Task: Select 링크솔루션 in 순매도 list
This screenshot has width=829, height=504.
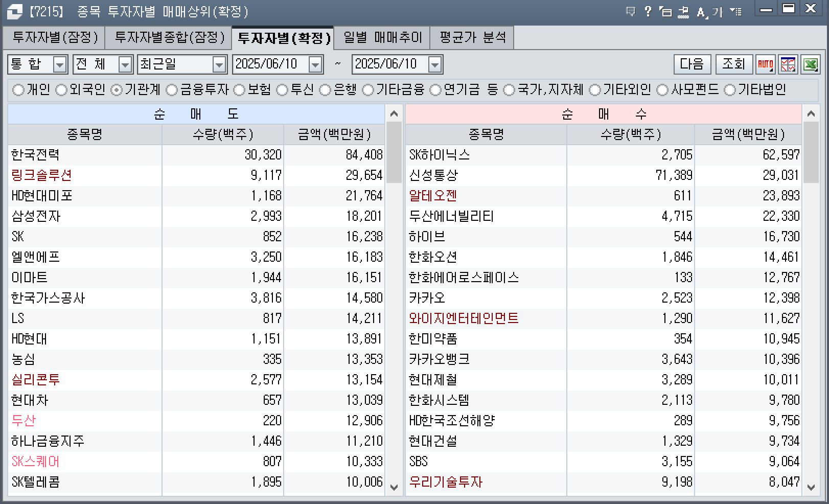Action: [x=196, y=175]
